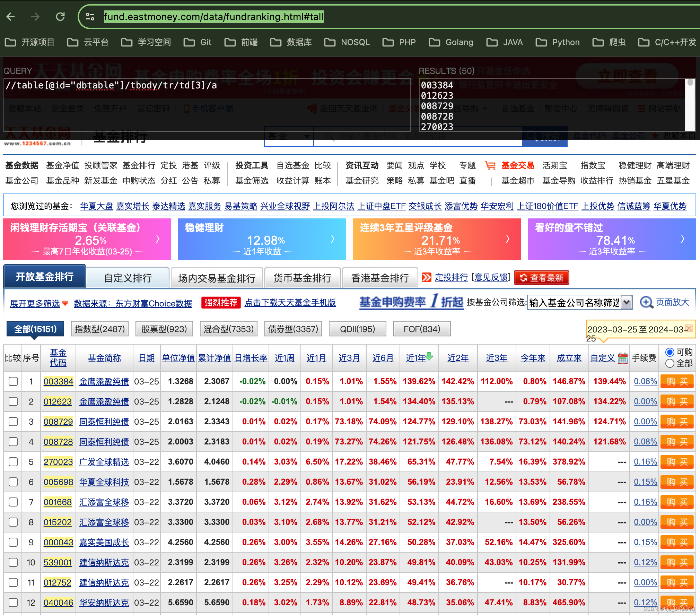Click the fund company name filter input
Viewport: 700px width, 615px height.
(x=574, y=303)
